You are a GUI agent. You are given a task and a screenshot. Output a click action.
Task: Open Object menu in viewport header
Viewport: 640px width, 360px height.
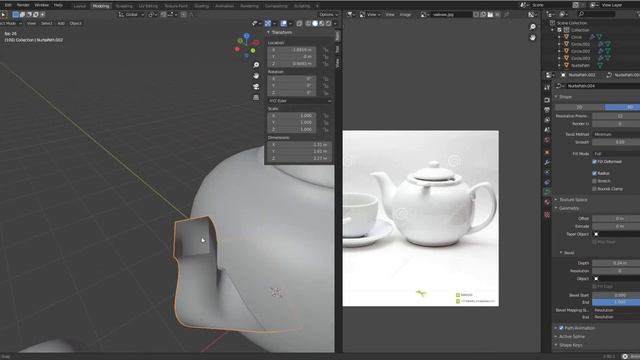[76, 23]
